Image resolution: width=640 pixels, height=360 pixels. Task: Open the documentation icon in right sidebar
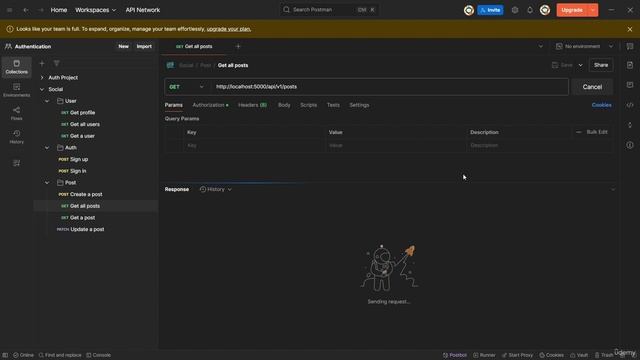(x=630, y=65)
